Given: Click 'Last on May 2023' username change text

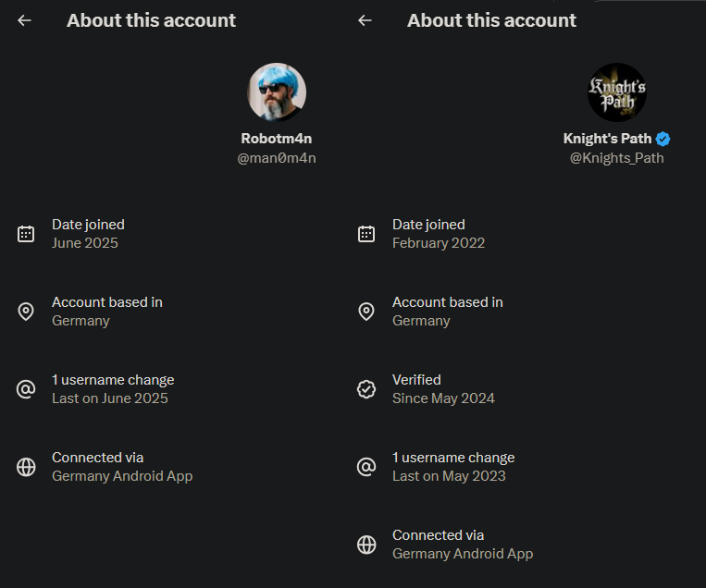Looking at the screenshot, I should (x=449, y=476).
